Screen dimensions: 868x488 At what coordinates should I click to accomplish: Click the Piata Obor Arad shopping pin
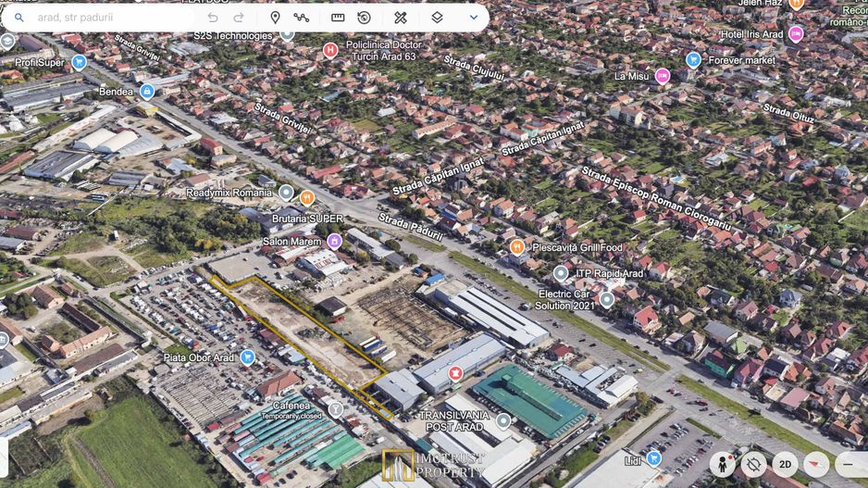click(x=247, y=357)
